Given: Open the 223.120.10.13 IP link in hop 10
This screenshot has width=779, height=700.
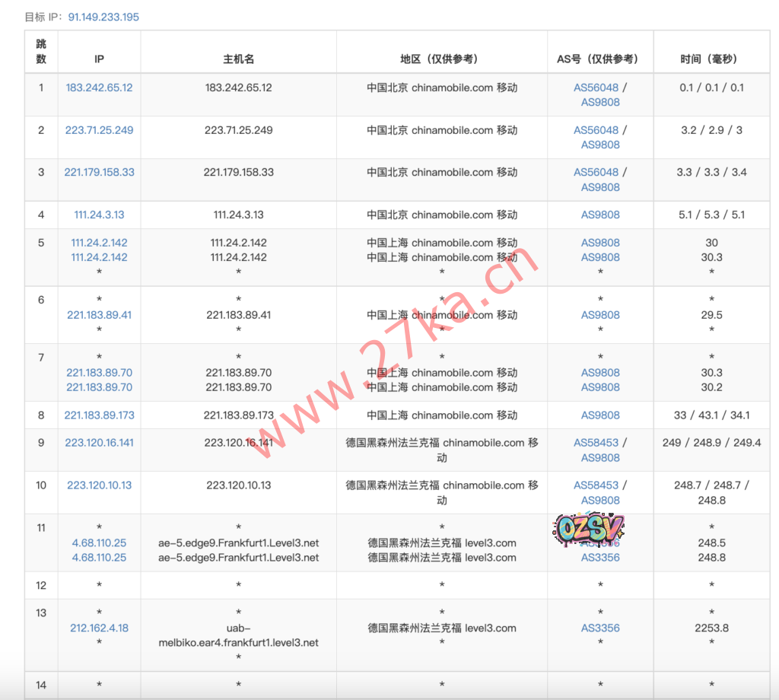Looking at the screenshot, I should click(x=99, y=485).
